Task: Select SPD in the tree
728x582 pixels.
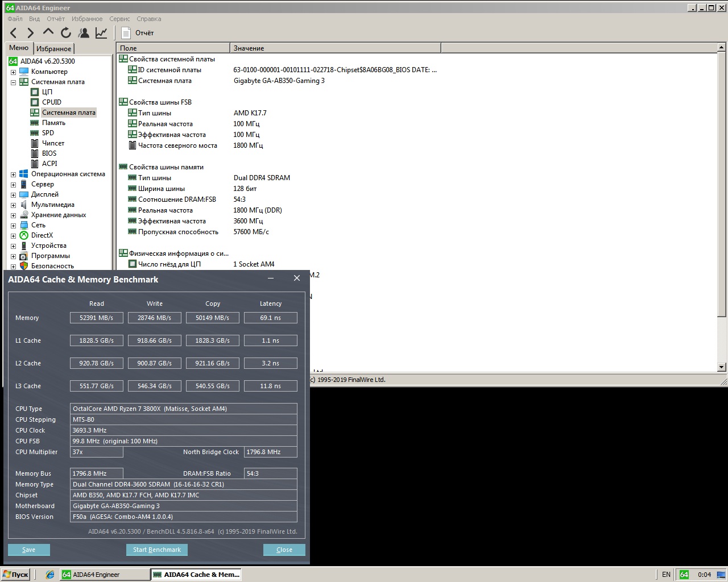Action: [48, 133]
